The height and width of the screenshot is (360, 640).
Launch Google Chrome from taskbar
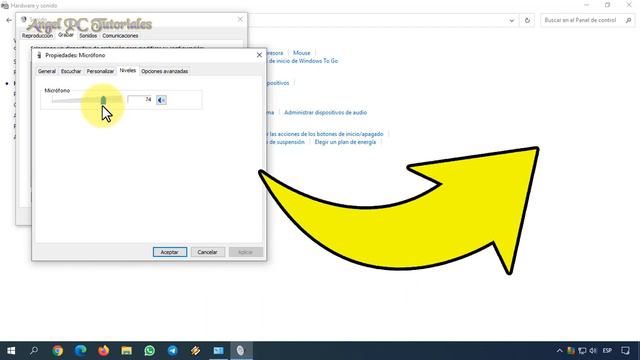coord(58,351)
